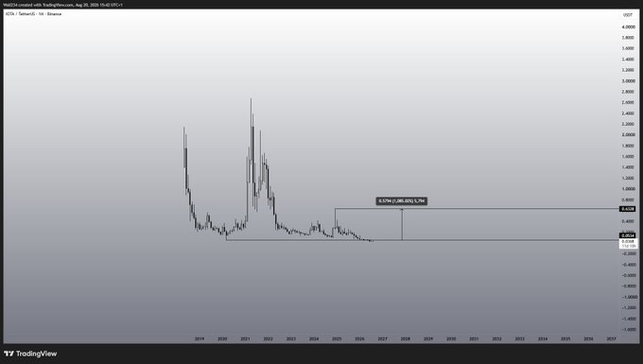The image size is (643, 364).
Task: Open the TradingView logo link in footer
Action: click(x=30, y=354)
